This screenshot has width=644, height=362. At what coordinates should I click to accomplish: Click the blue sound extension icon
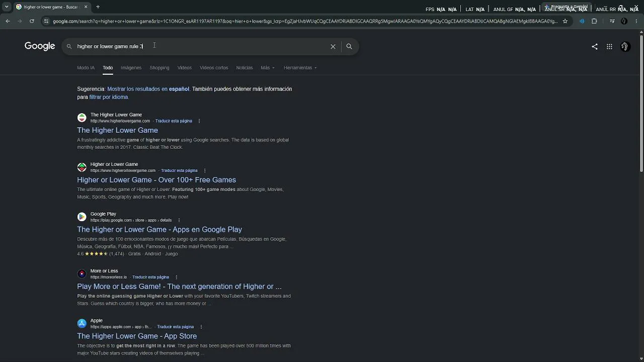pyautogui.click(x=582, y=21)
